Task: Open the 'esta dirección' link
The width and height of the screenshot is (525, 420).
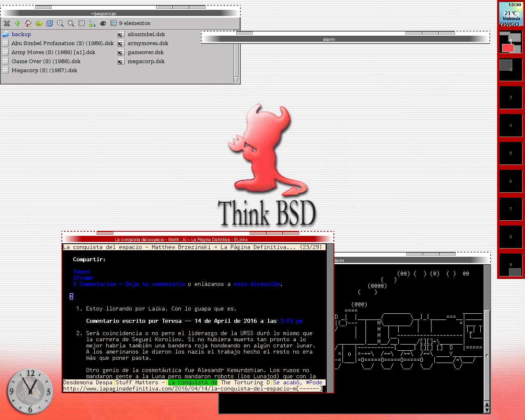Action: point(257,284)
